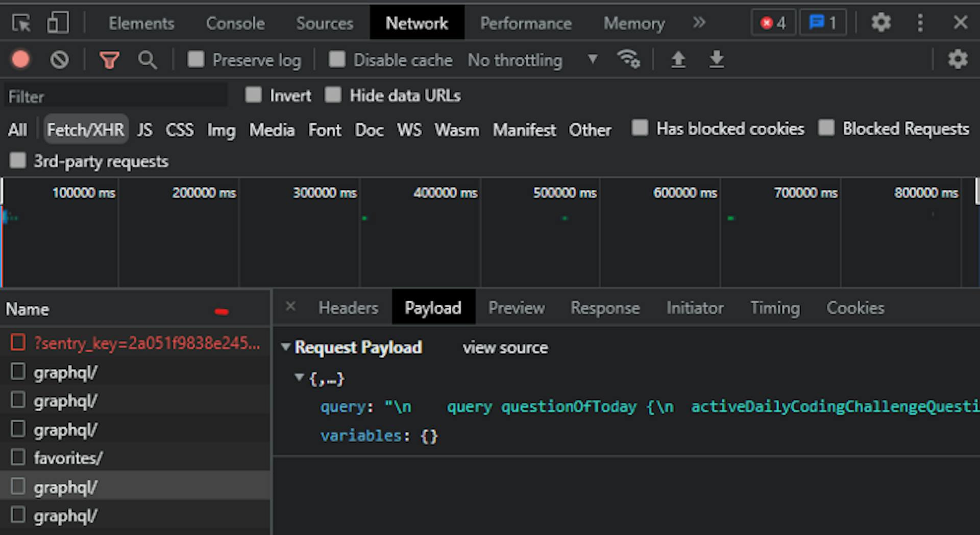980x535 pixels.
Task: Open the Preview tab
Action: 517,308
